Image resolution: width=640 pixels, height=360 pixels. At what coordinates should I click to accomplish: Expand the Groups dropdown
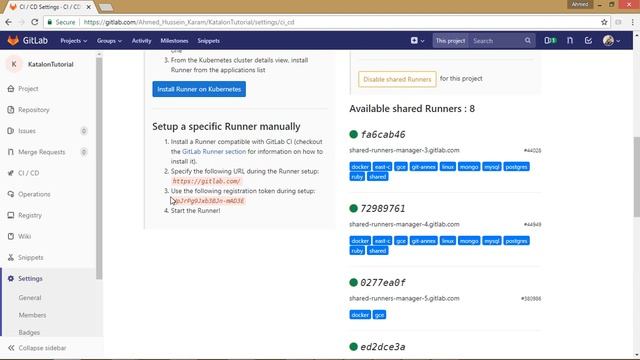pyautogui.click(x=109, y=41)
